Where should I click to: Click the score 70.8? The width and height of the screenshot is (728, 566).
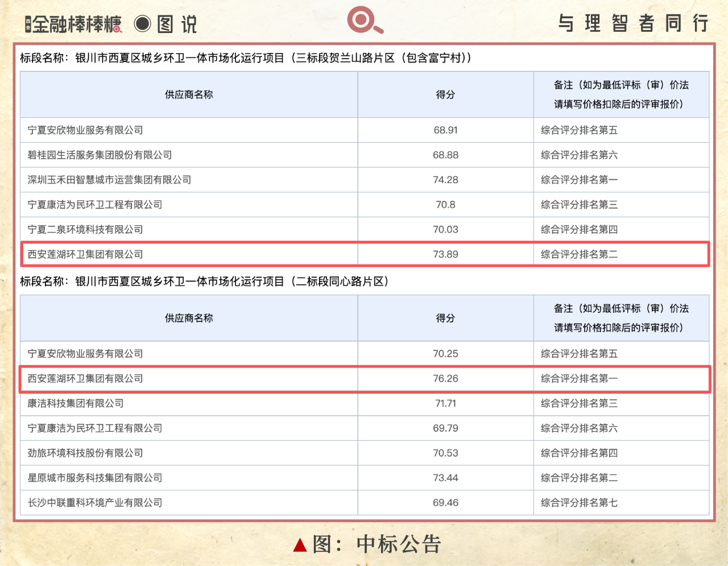point(445,205)
